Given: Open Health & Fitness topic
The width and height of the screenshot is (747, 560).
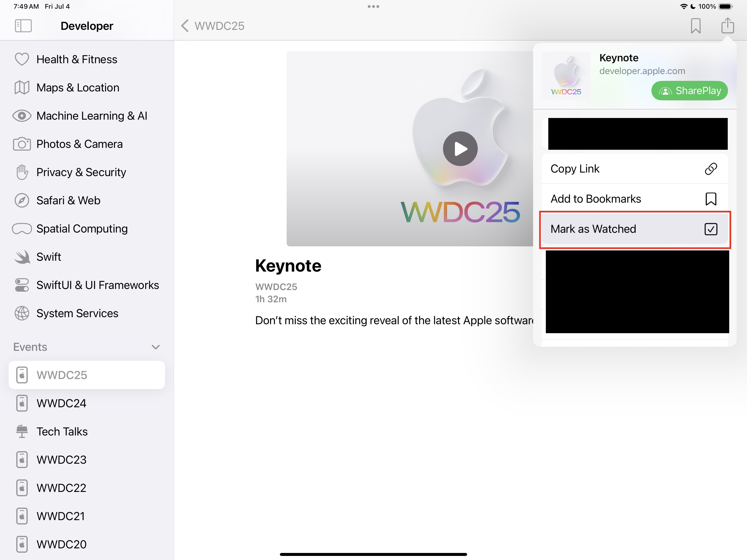Looking at the screenshot, I should (87, 59).
